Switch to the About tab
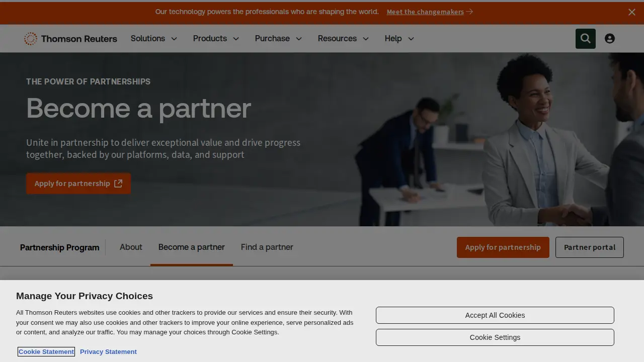644x362 pixels. (131, 247)
